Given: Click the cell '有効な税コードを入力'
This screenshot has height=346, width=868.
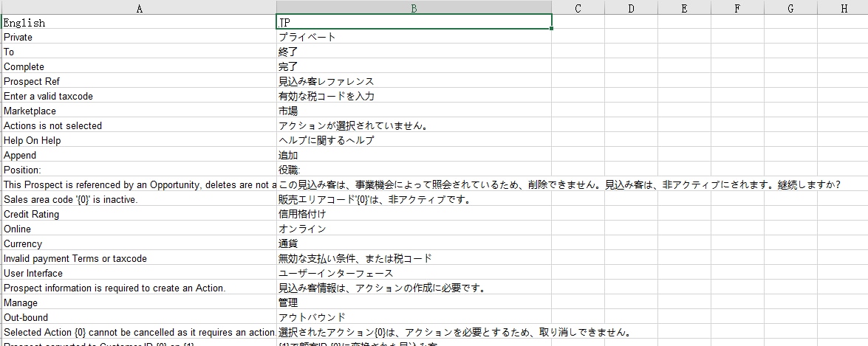Looking at the screenshot, I should tap(414, 96).
